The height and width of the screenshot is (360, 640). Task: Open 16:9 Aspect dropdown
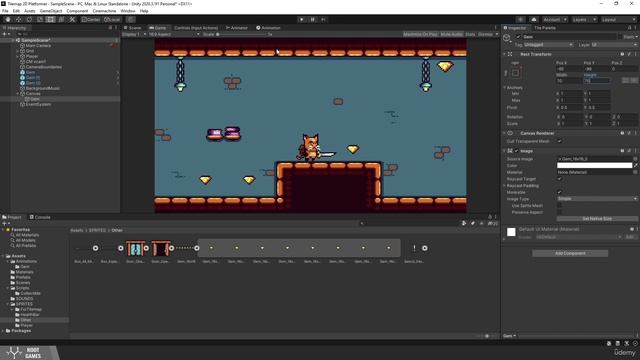click(174, 34)
